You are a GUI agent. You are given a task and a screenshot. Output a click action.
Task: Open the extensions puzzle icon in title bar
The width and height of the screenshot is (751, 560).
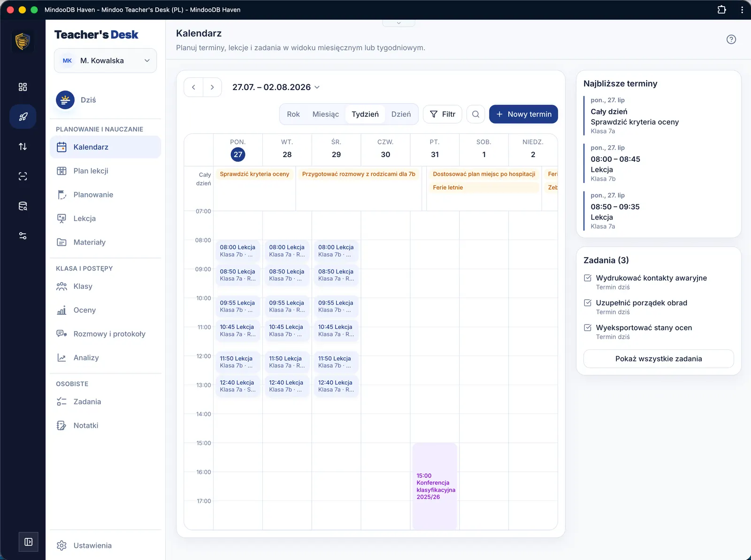[722, 9]
